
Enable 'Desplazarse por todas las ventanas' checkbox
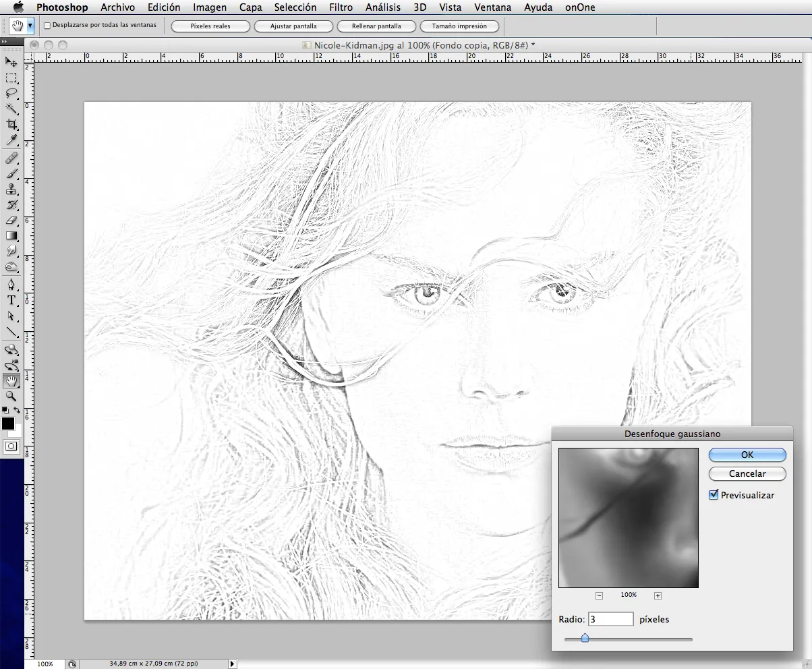tap(47, 26)
